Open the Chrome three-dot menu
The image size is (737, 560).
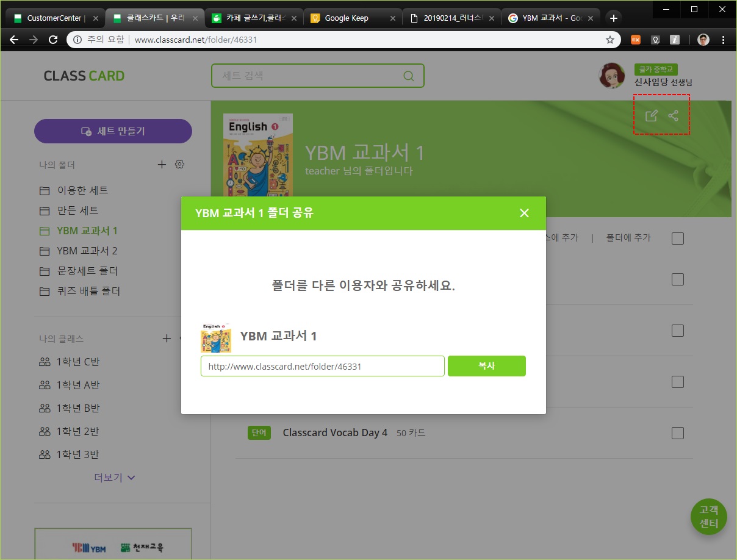[724, 40]
